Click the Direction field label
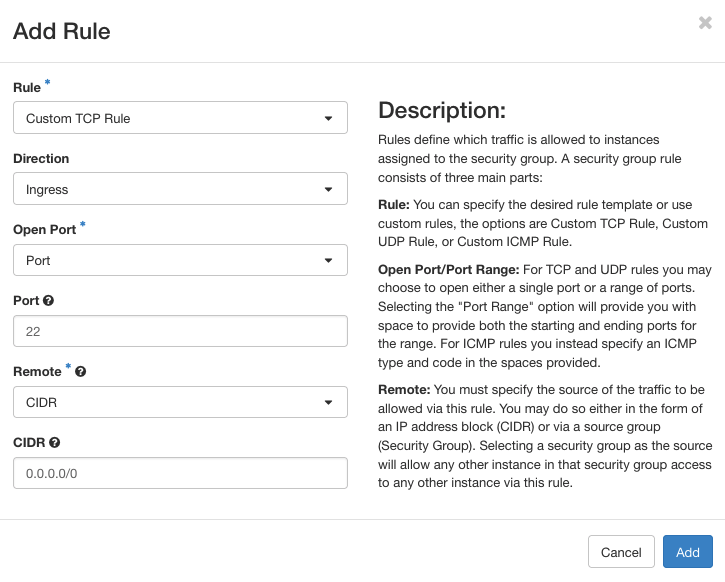The image size is (725, 582). (x=41, y=158)
